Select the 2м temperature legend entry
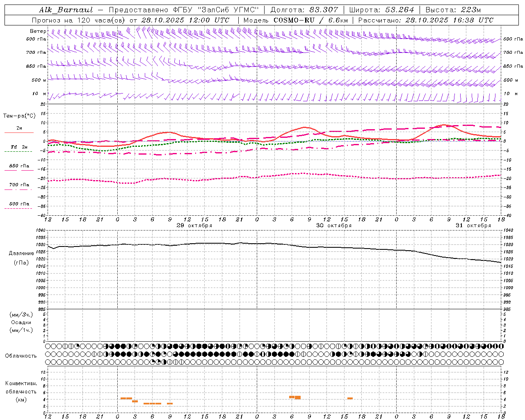525x420 pixels. click(x=19, y=128)
